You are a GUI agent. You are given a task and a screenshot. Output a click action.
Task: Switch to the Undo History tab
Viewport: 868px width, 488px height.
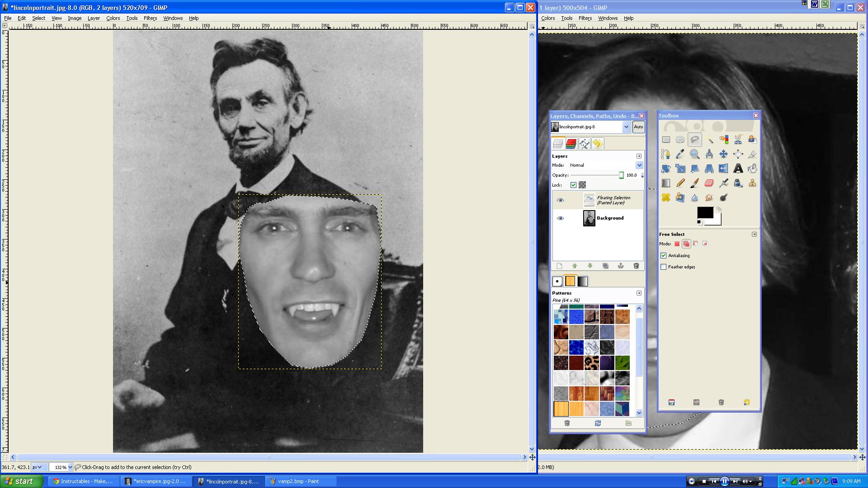pos(597,144)
